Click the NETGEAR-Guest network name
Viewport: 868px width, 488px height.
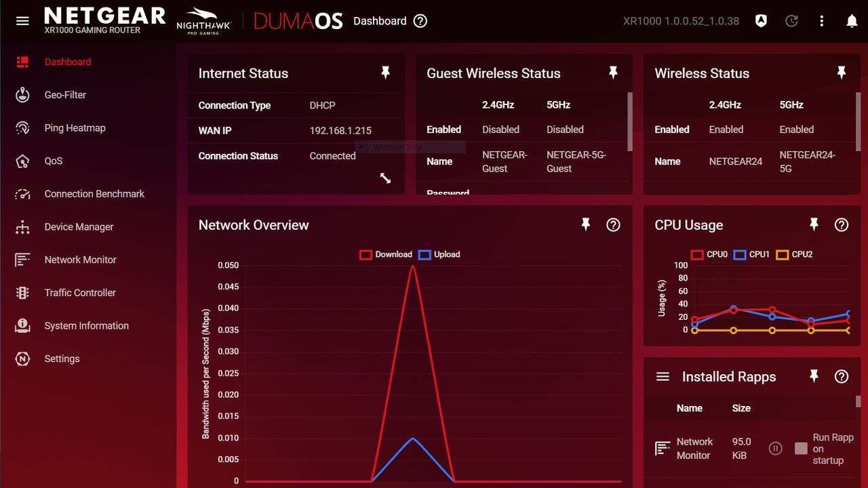[505, 161]
